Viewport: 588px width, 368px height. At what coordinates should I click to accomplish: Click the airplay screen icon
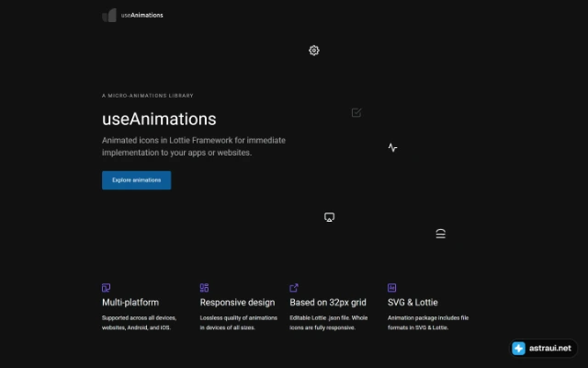(x=329, y=217)
